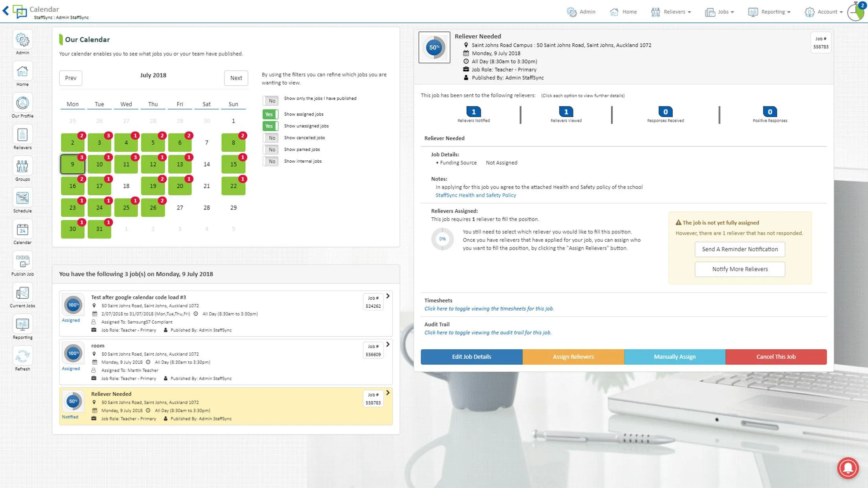Click the Notify More Relievers button
The image size is (868, 488).
tap(740, 269)
